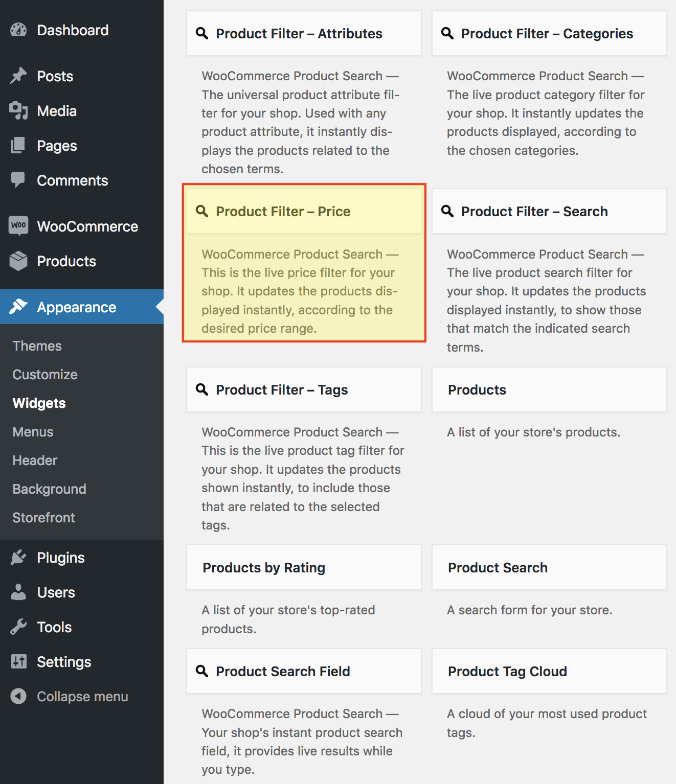
Task: Click magnifier icon on Product Filter – Price
Action: pos(202,211)
